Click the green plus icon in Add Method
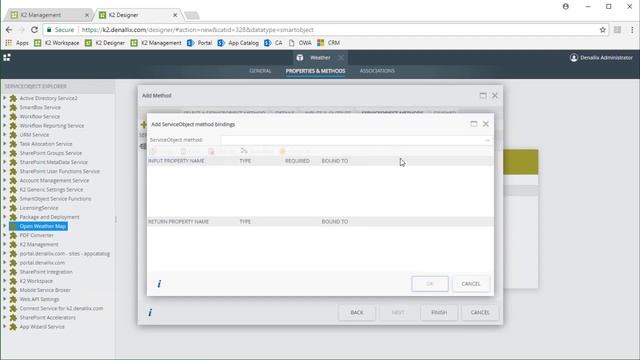 [x=143, y=124]
